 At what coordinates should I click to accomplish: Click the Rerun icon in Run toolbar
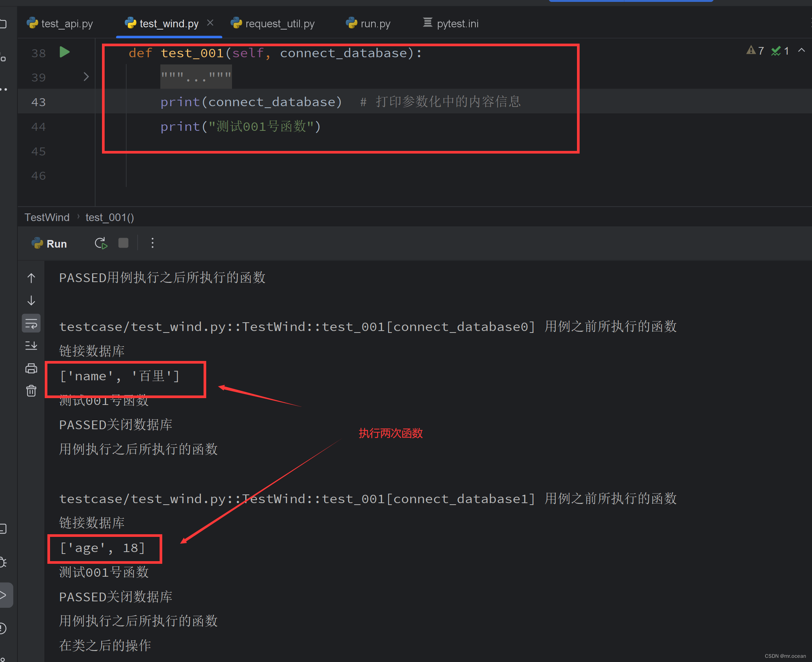point(101,243)
